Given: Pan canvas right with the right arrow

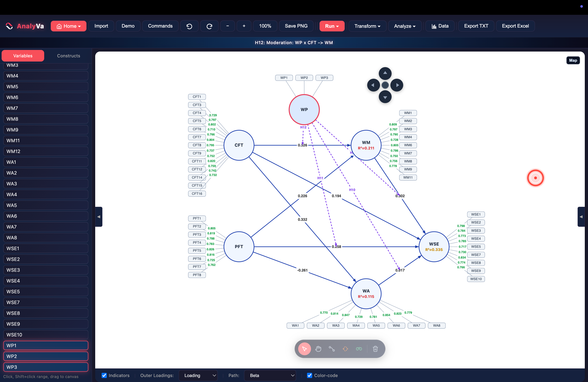Looking at the screenshot, I should point(397,85).
